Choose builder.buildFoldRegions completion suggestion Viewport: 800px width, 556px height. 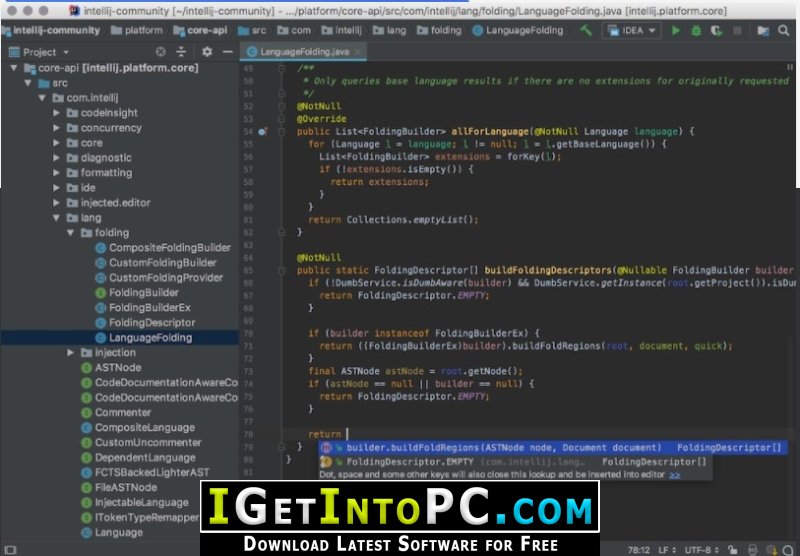(x=553, y=448)
